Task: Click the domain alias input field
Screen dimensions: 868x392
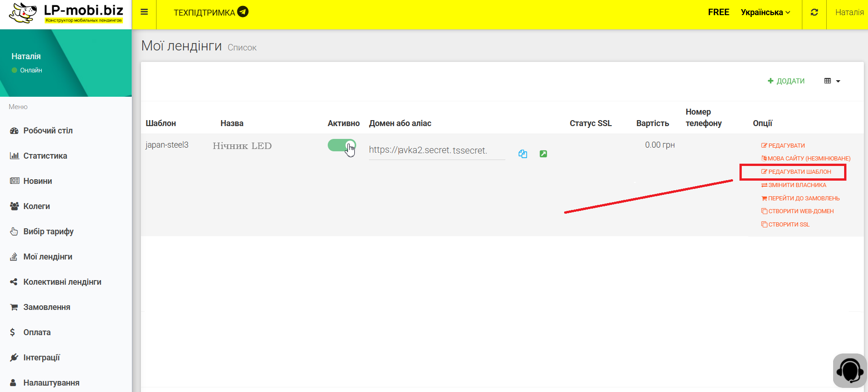Action: click(436, 150)
